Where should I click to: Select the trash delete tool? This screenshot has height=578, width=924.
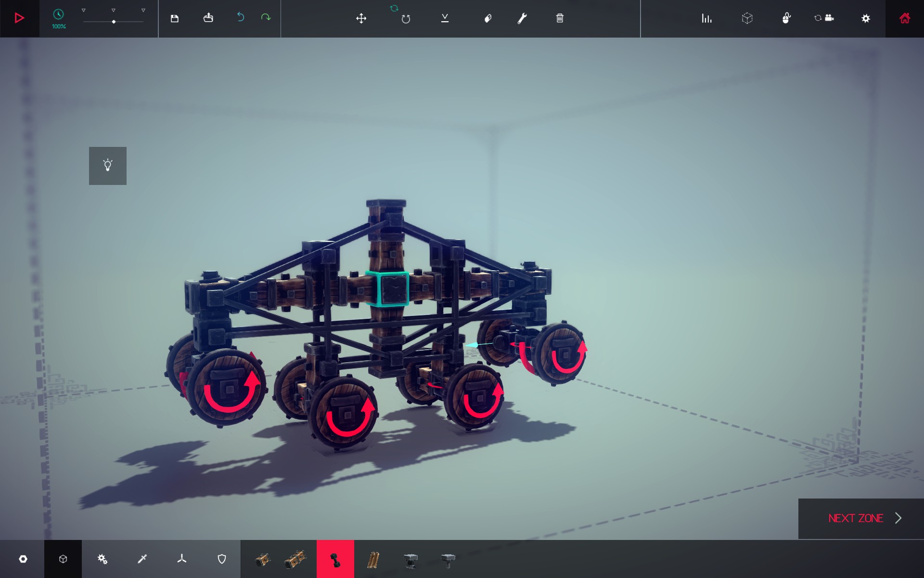(560, 18)
